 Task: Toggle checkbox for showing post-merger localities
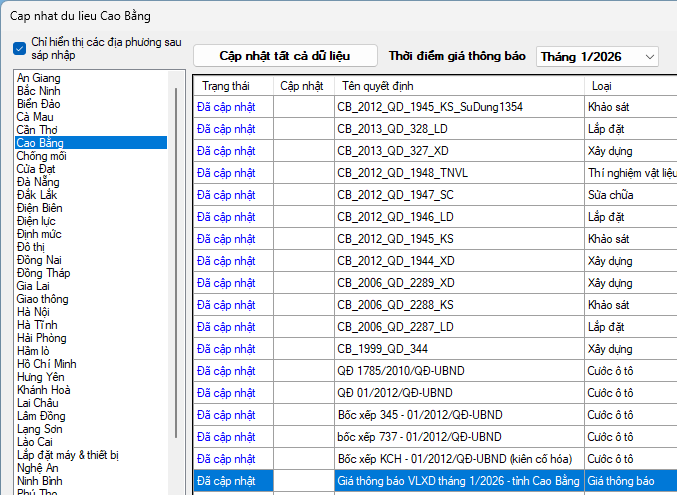click(20, 48)
